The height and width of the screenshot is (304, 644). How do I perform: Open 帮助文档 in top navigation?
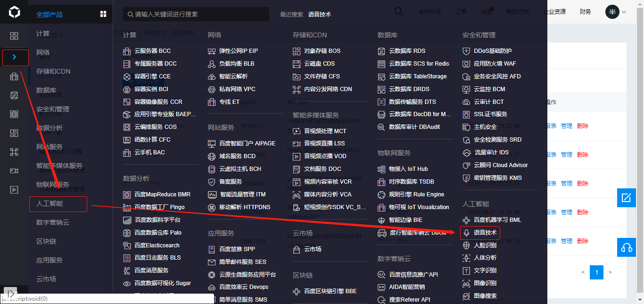[517, 12]
